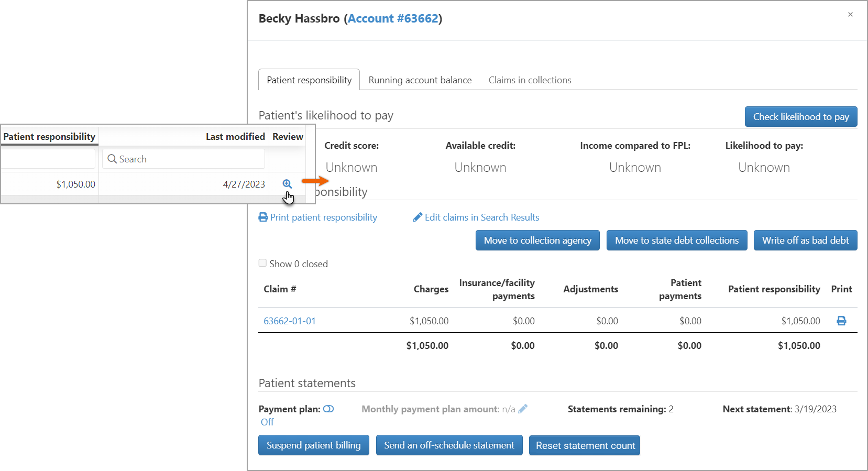Select the Patient responsibility tab

pos(309,80)
